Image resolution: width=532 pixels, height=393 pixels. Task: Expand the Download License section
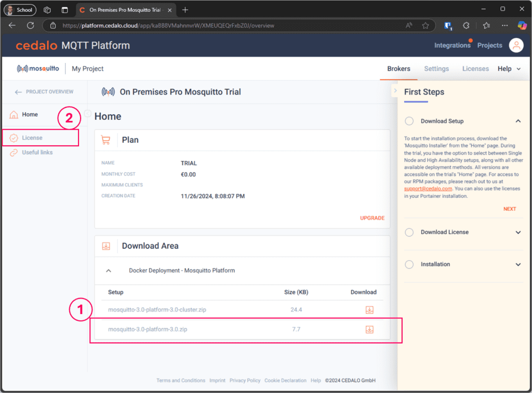[518, 232]
